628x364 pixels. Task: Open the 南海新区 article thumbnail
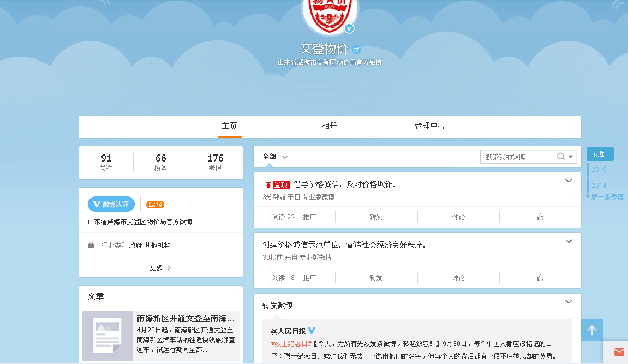tap(107, 335)
